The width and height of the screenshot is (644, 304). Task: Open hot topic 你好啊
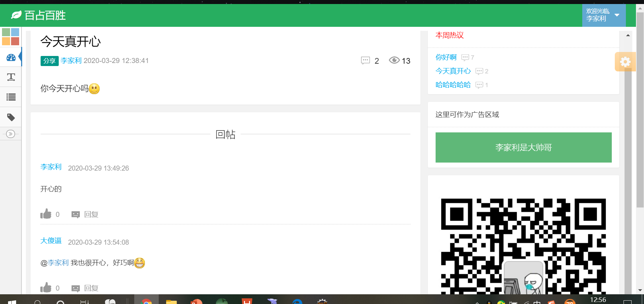446,57
